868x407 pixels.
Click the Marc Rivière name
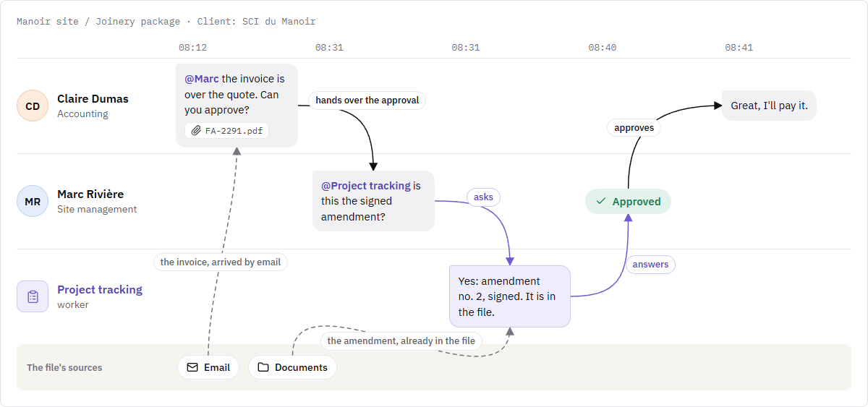coord(90,194)
